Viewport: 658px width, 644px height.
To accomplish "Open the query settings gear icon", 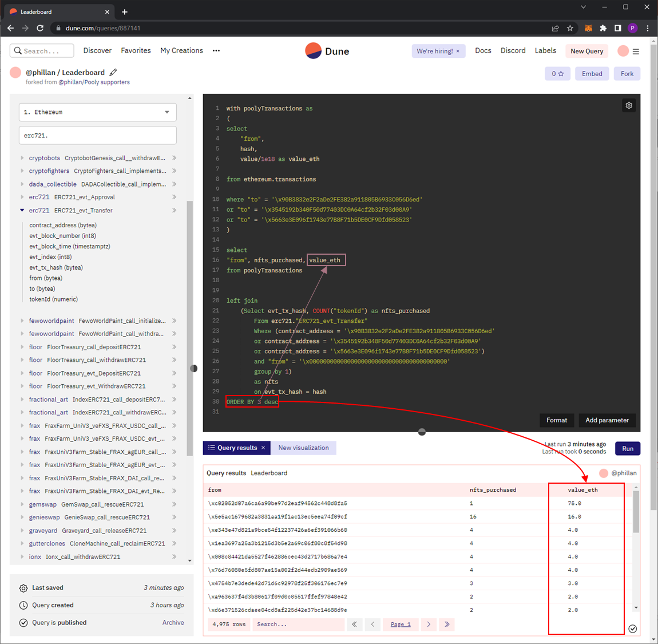I will pos(628,105).
